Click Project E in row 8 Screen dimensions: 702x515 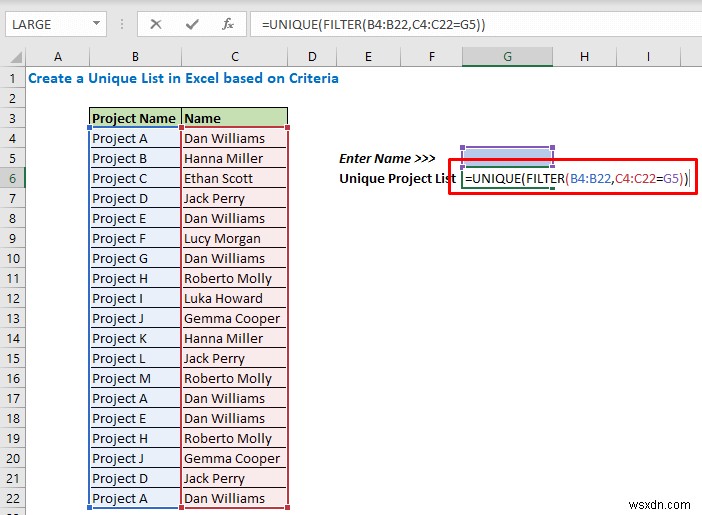tap(135, 219)
